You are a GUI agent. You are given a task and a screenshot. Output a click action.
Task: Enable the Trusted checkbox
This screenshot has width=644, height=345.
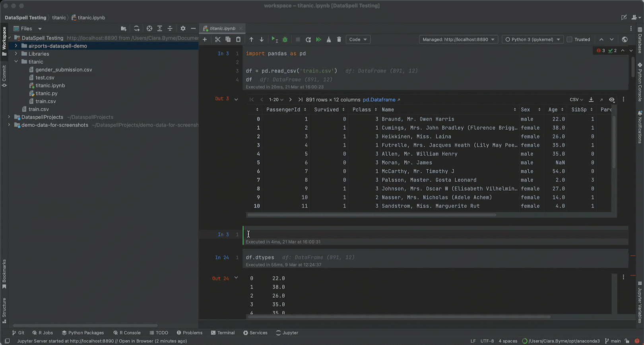pyautogui.click(x=569, y=39)
